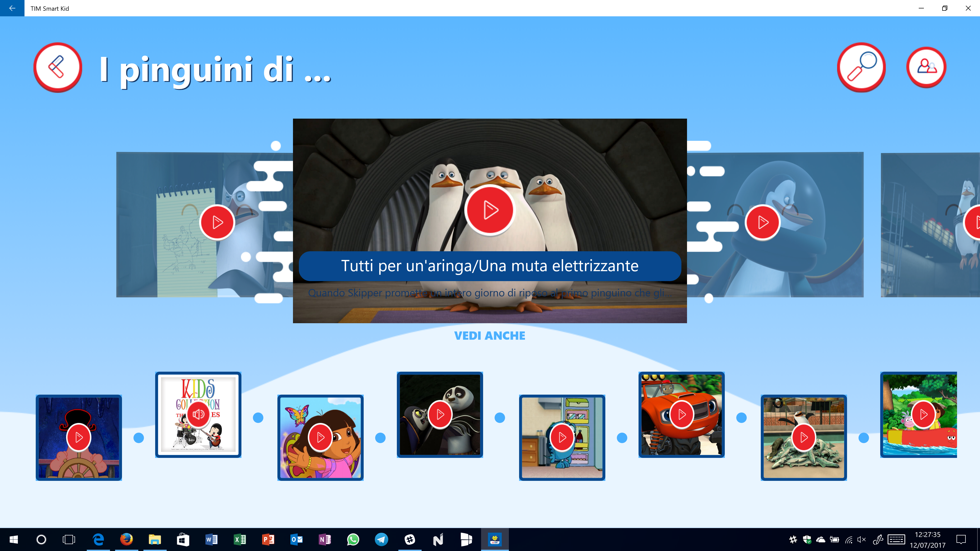Screen dimensions: 980x551
Task: Open the Action Center notifications
Action: [961, 539]
